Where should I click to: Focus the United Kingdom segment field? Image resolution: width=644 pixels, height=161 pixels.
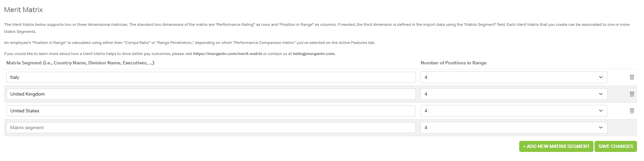[x=211, y=94]
